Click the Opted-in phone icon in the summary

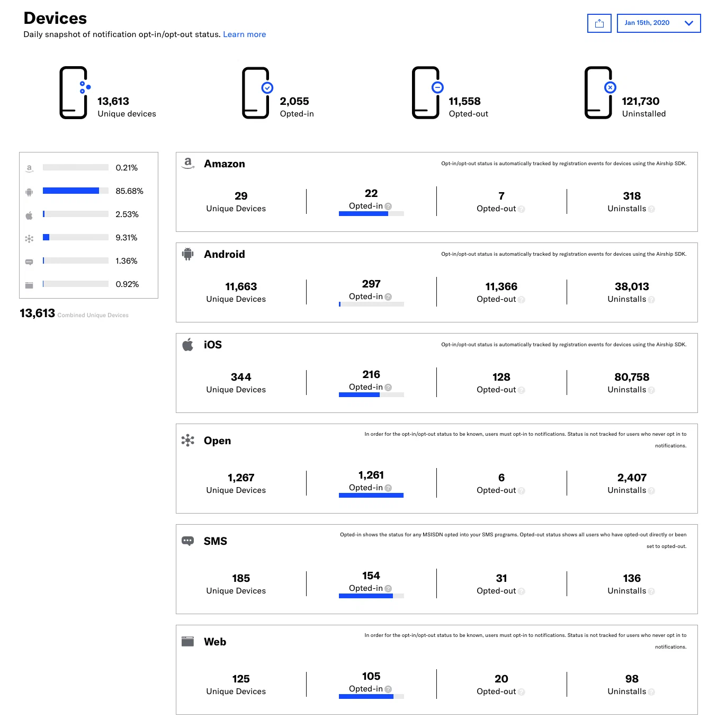click(x=256, y=93)
